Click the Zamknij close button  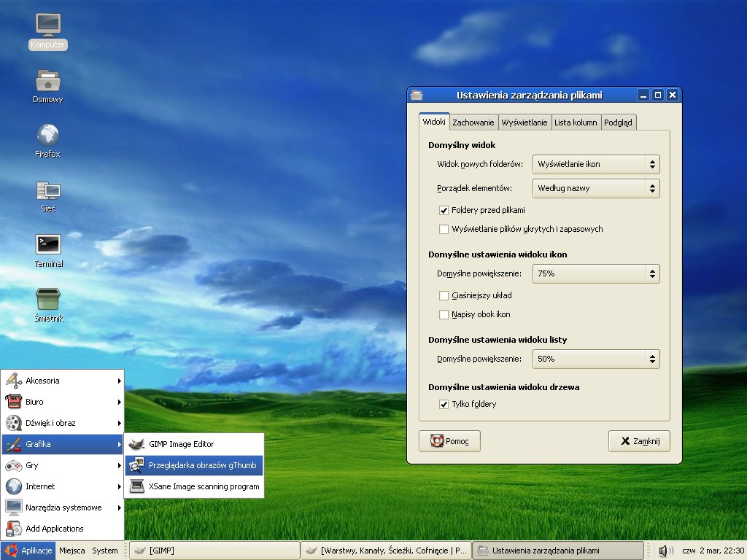tap(639, 441)
